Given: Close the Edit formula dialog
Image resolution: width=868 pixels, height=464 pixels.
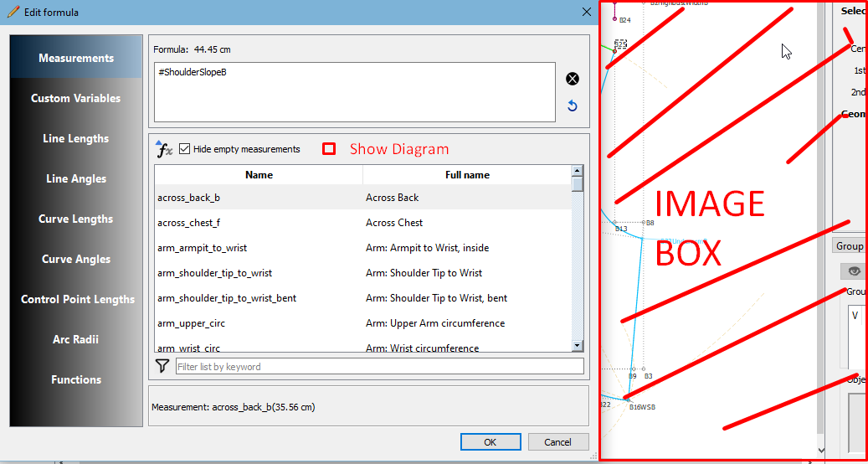Looking at the screenshot, I should [586, 12].
